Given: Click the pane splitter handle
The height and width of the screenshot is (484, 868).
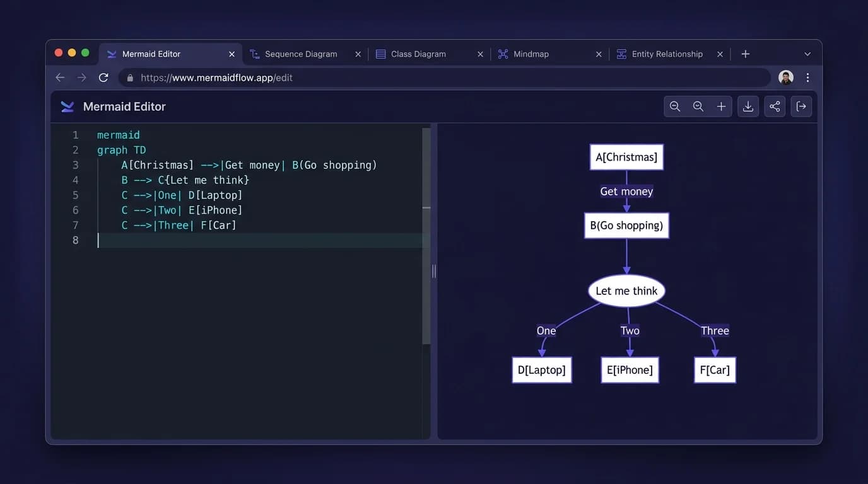Looking at the screenshot, I should (x=434, y=271).
